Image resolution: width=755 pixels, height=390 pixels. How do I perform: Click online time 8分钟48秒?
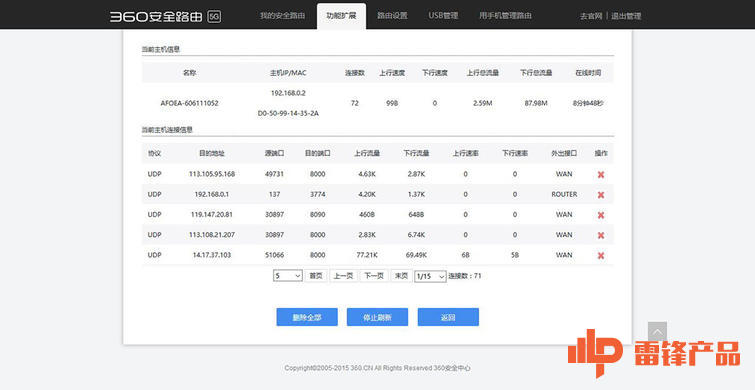pyautogui.click(x=588, y=103)
